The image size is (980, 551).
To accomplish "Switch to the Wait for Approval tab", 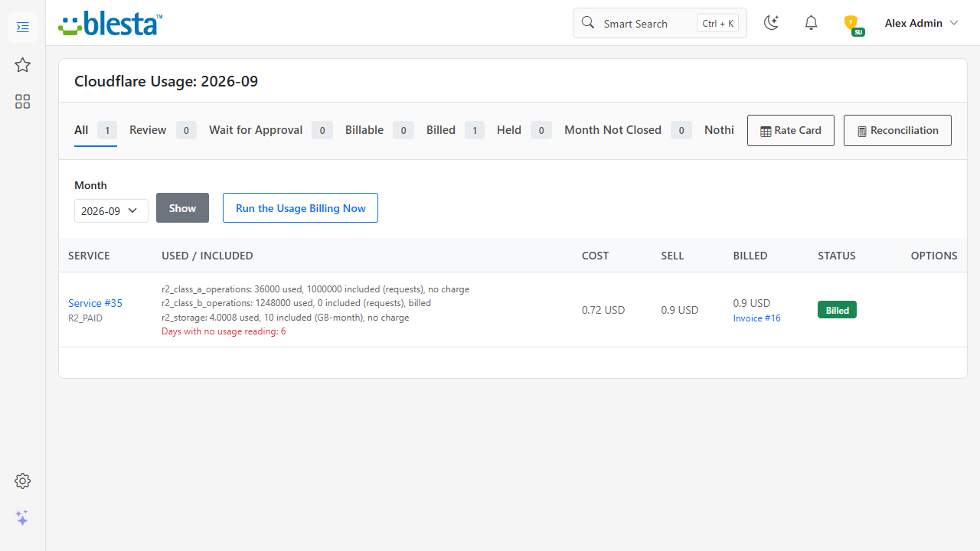I will point(270,130).
